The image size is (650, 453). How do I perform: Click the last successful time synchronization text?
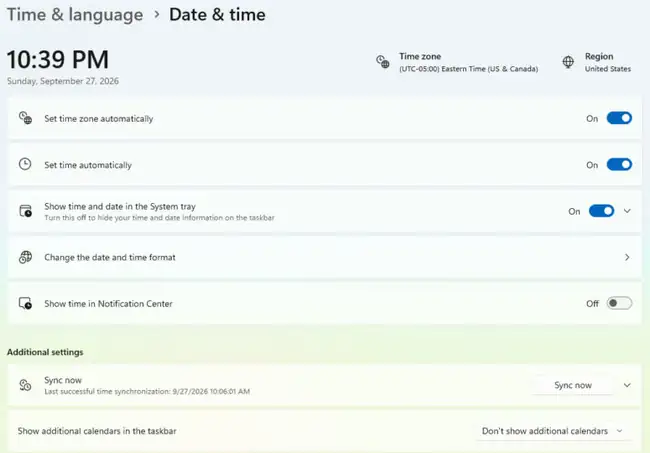(x=147, y=391)
